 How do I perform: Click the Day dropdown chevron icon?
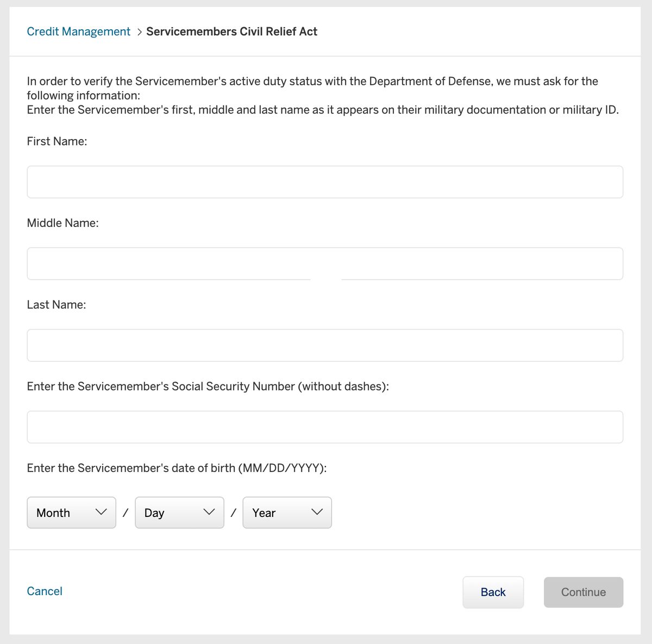tap(208, 512)
